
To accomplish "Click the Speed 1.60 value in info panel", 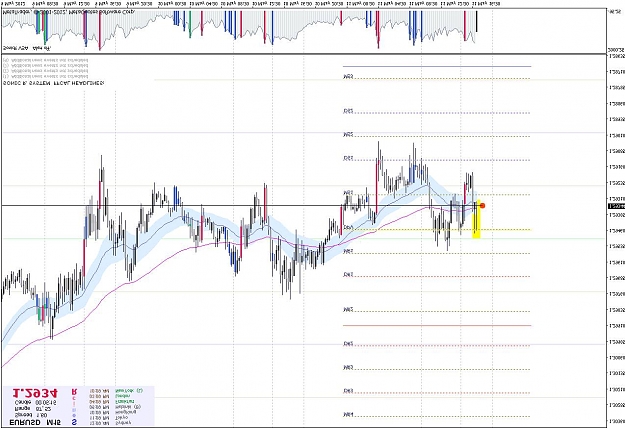I will (x=42, y=415).
